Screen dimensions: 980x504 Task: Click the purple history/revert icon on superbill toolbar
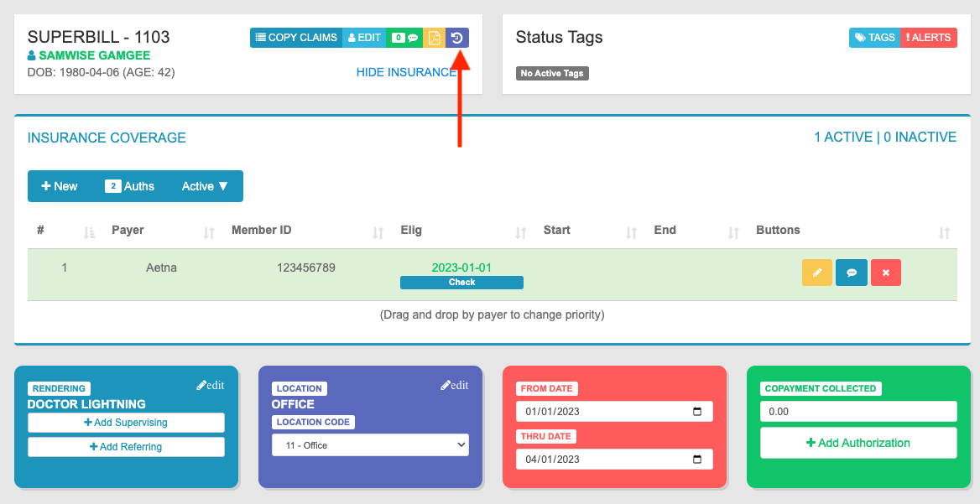point(457,37)
